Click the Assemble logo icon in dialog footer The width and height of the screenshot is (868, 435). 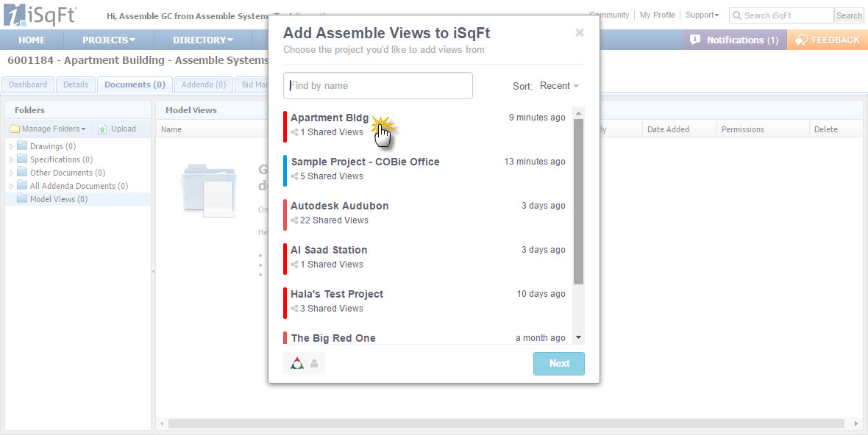[x=297, y=363]
